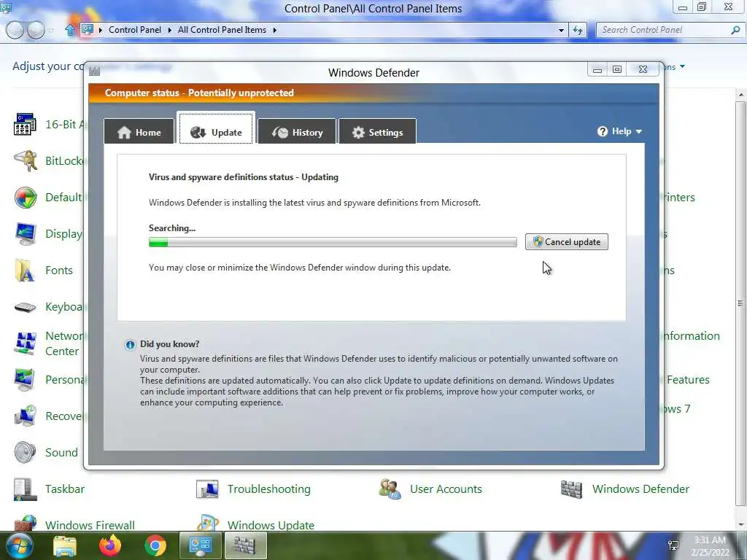Click the Fonts link in Control Panel
This screenshot has height=560, width=747.
coord(59,271)
